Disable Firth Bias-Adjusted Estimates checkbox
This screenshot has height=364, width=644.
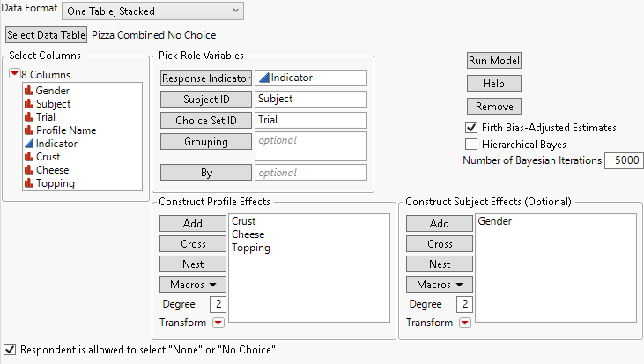(471, 127)
